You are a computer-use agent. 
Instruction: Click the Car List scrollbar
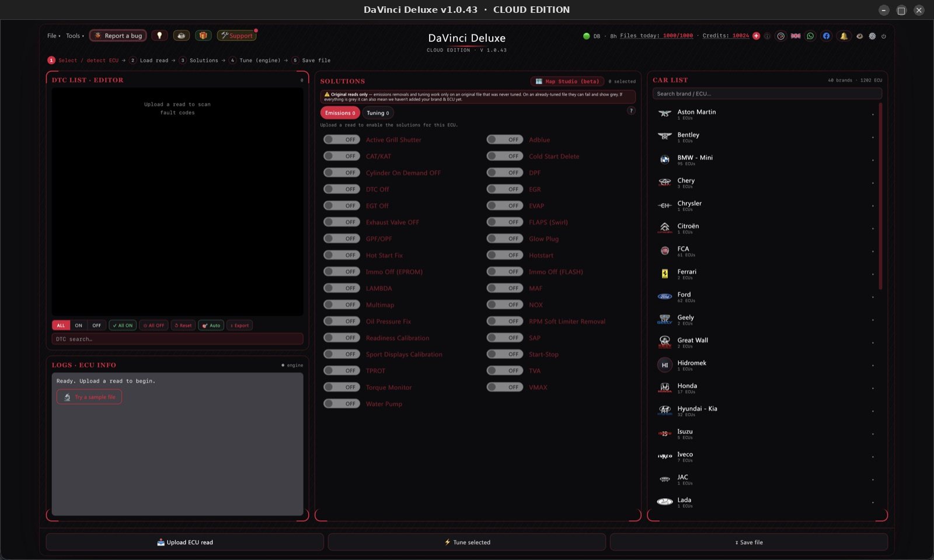(880, 196)
